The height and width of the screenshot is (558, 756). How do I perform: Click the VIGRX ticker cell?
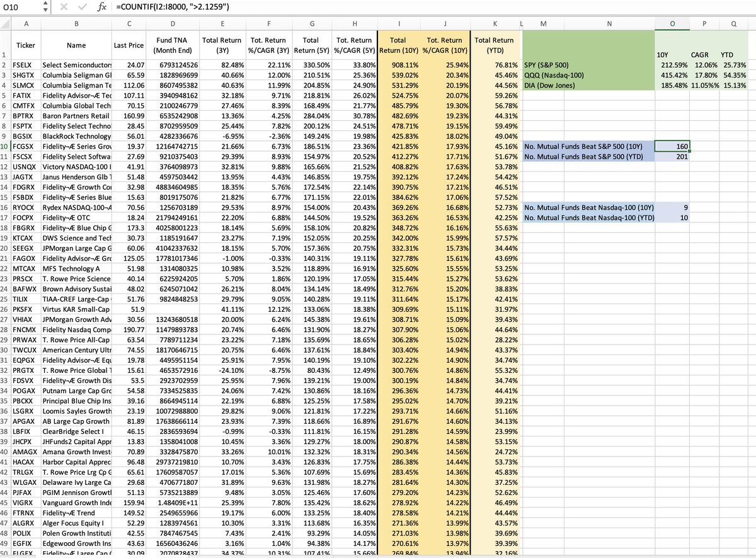(x=26, y=504)
